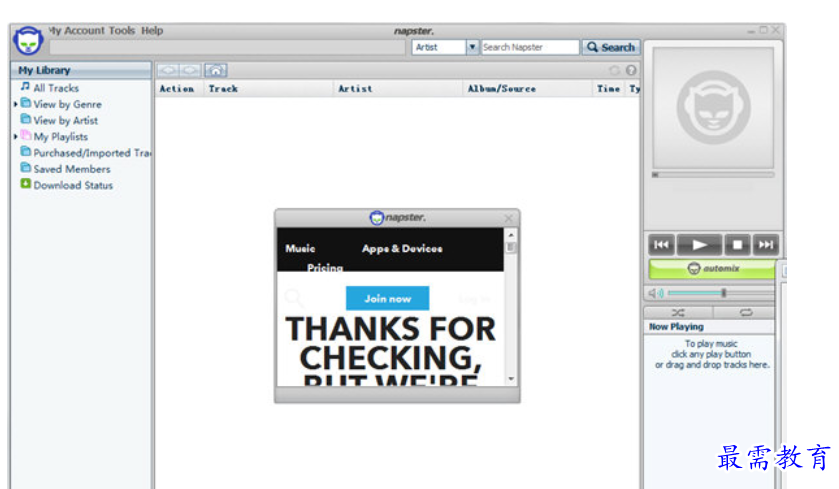Click the Search Napster input field
Screen dimensions: 839x489
point(530,47)
